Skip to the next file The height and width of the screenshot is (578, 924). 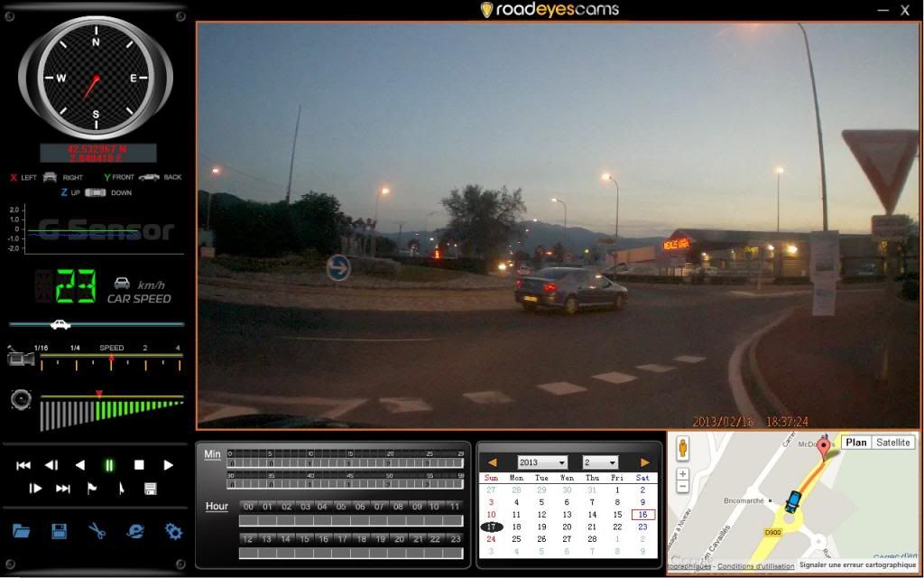click(63, 489)
